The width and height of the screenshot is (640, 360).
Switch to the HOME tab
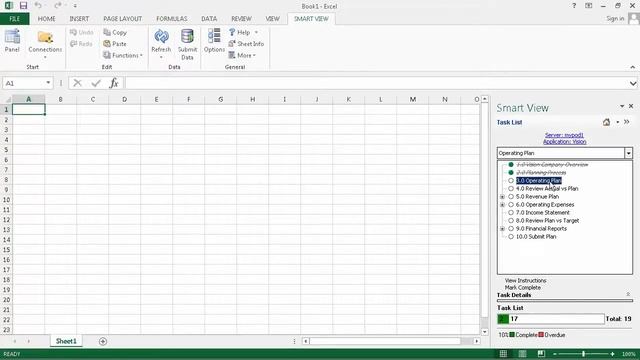pyautogui.click(x=47, y=19)
